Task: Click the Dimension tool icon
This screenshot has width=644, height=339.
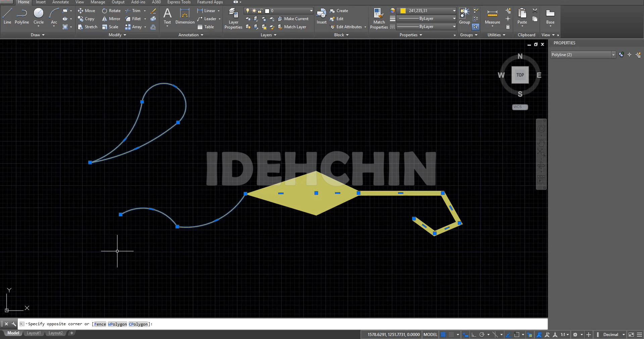Action: coord(185,16)
